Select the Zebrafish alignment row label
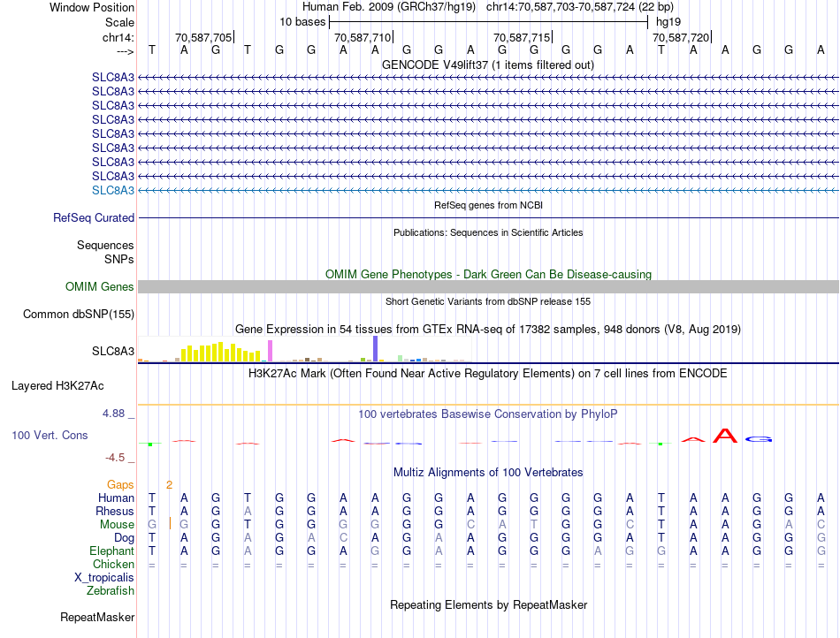This screenshot has width=840, height=638. click(111, 590)
